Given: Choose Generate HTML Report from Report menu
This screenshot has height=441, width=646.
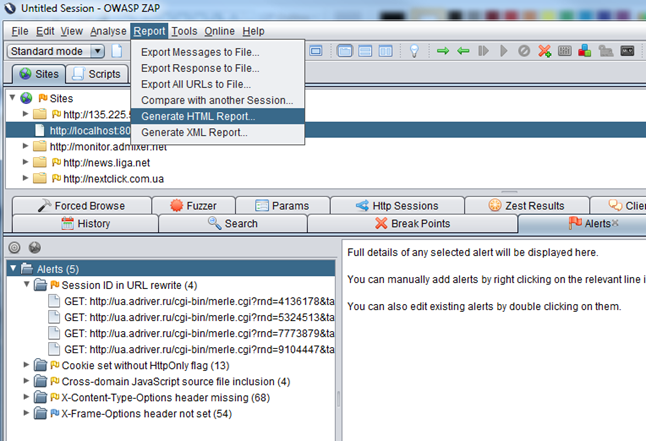Looking at the screenshot, I should click(198, 116).
